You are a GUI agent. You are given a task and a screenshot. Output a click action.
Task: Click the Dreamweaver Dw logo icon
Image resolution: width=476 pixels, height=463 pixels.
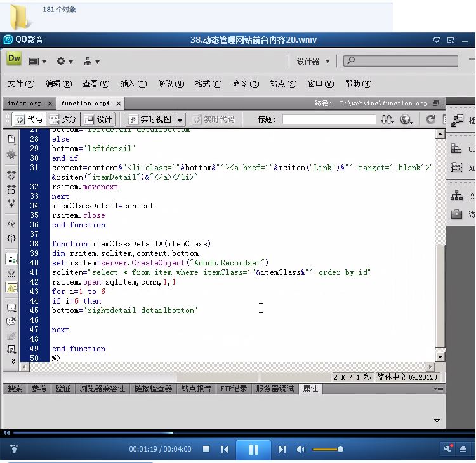14,58
